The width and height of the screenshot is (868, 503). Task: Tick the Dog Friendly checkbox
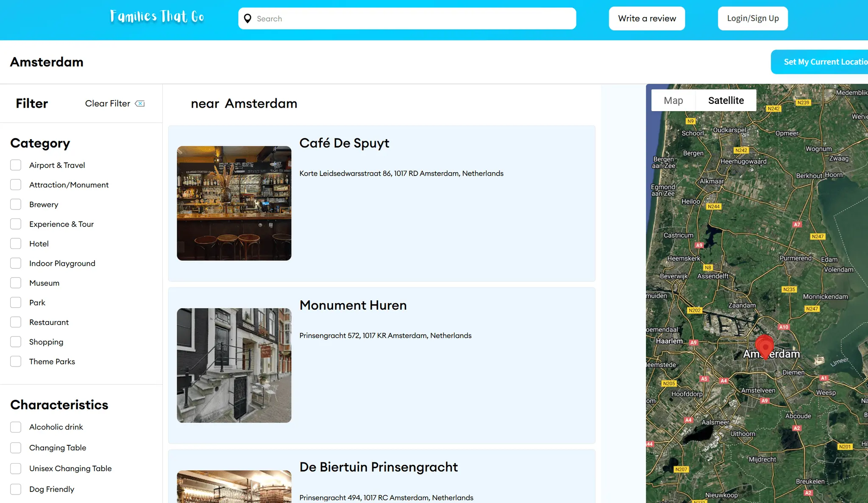[x=16, y=489]
